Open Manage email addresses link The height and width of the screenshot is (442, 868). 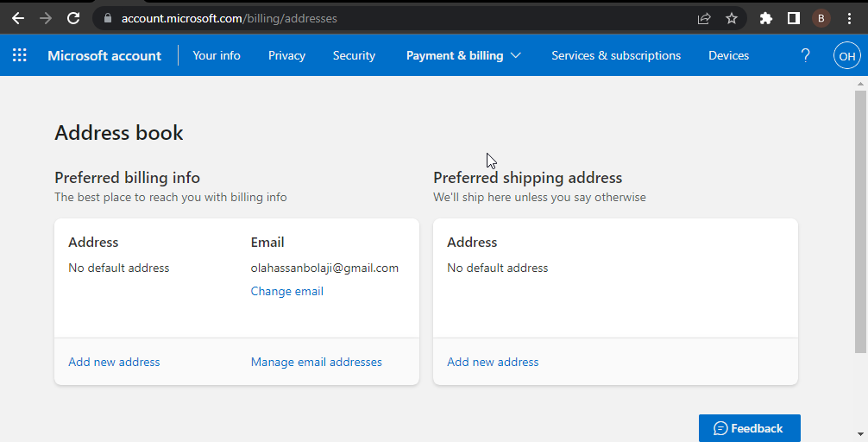pos(316,362)
